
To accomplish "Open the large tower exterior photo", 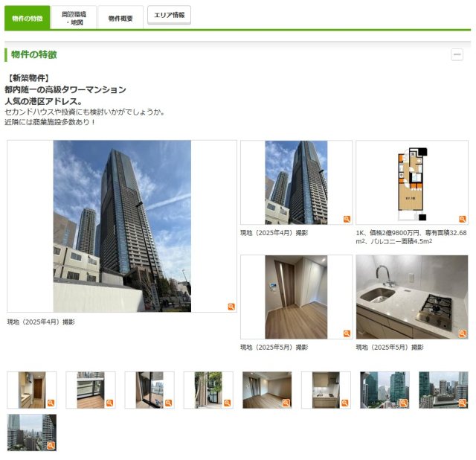I will (x=122, y=226).
